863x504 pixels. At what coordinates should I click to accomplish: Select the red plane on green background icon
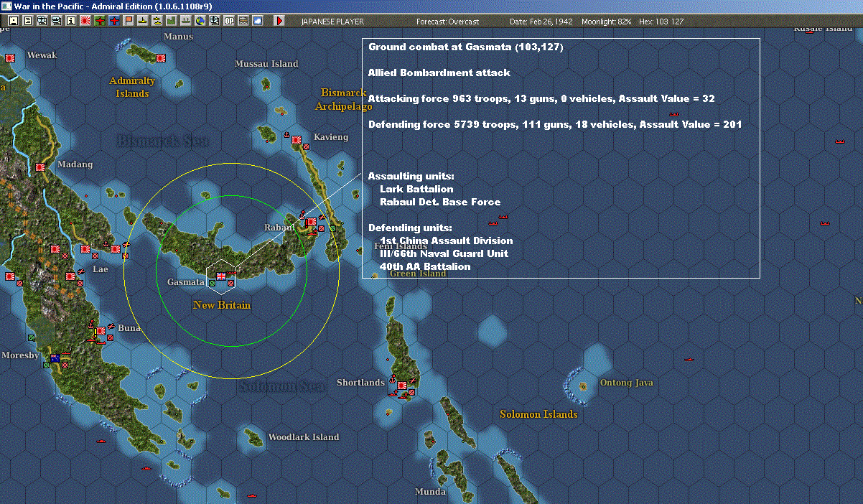(99, 21)
